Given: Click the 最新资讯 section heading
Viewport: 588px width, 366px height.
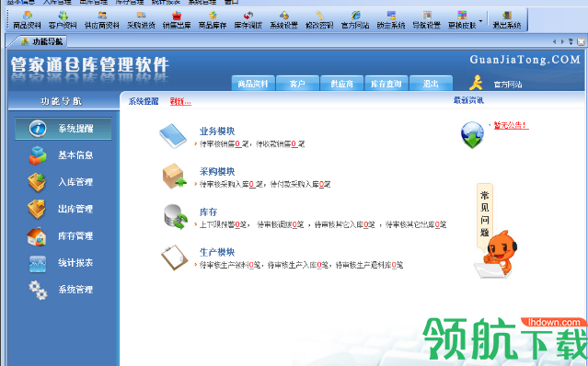Looking at the screenshot, I should 468,100.
